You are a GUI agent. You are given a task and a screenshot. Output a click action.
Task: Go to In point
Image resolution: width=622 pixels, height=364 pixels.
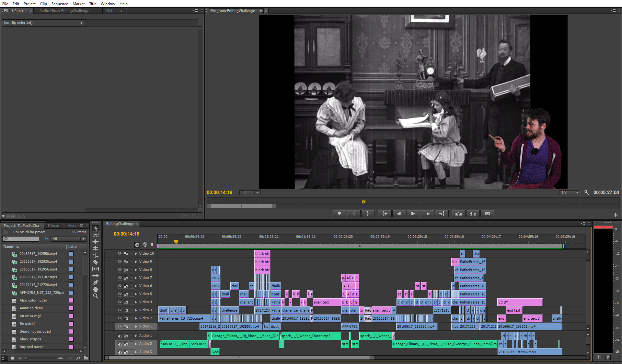point(385,214)
